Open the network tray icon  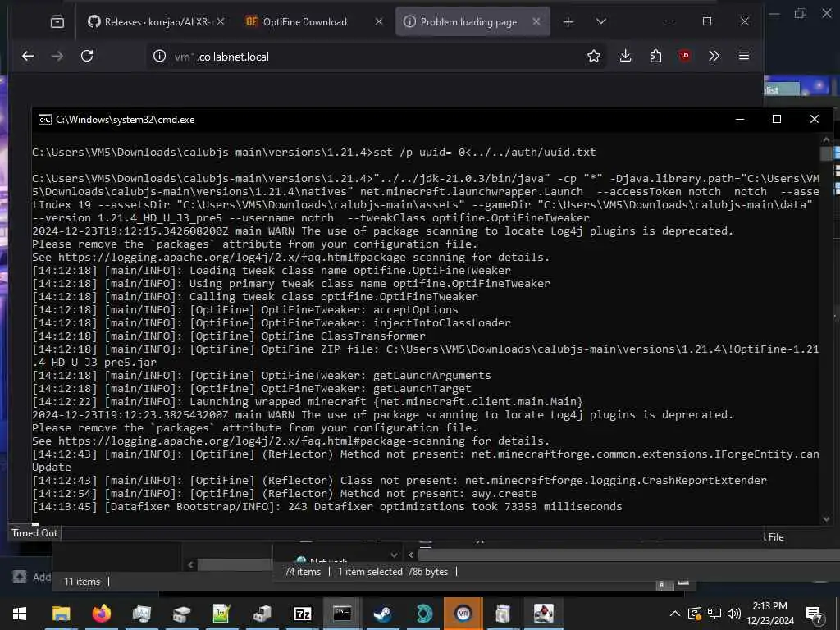714,614
